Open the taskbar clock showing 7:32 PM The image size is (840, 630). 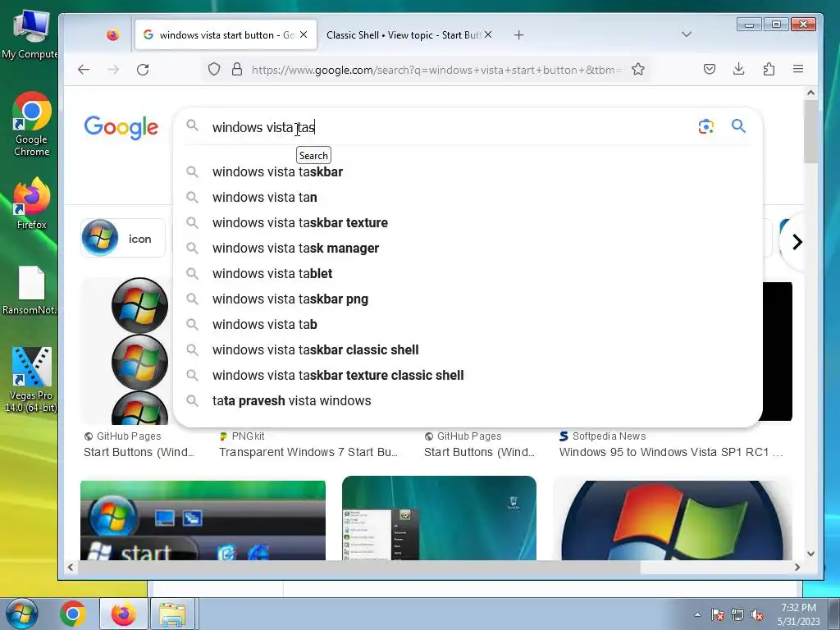[798, 614]
